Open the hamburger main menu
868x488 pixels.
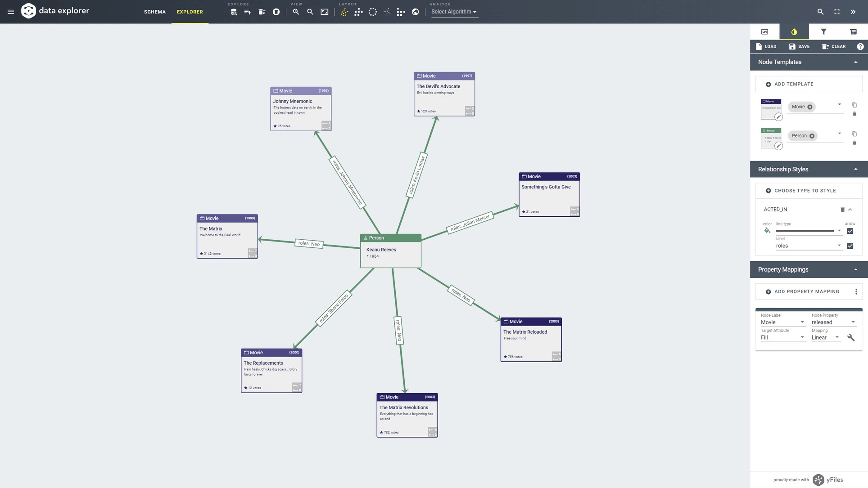click(x=11, y=12)
